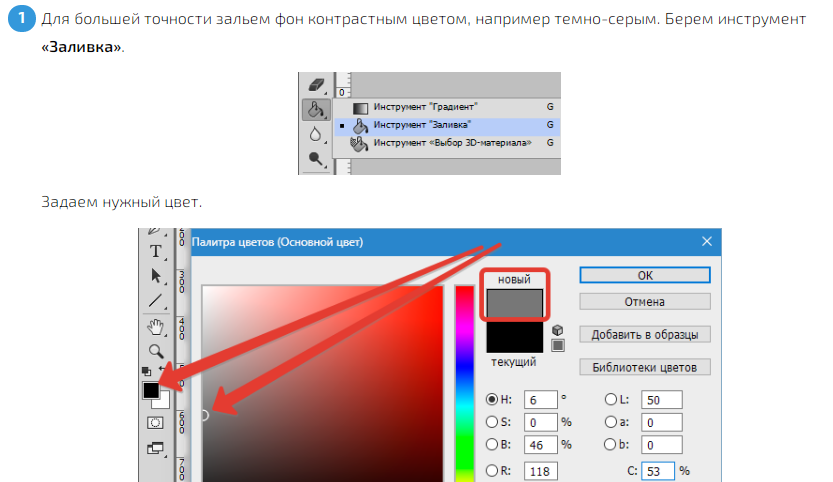Choose Инструмент "Градиент" from flyout
This screenshot has height=482, width=833.
coord(425,106)
